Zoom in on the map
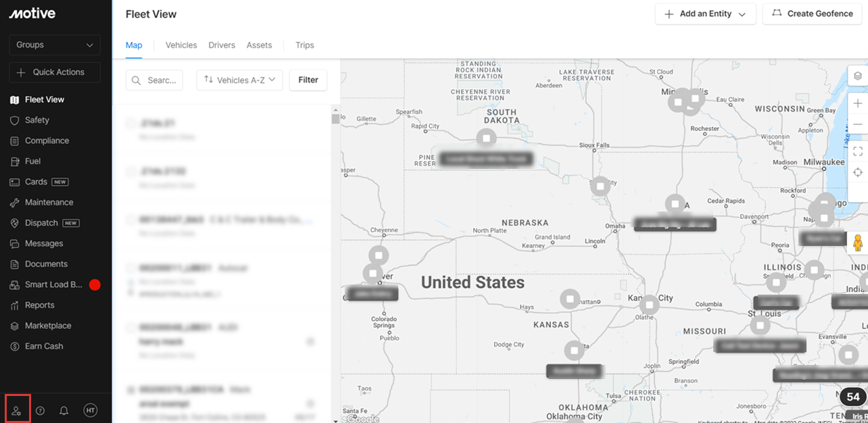The image size is (868, 423). [x=858, y=103]
